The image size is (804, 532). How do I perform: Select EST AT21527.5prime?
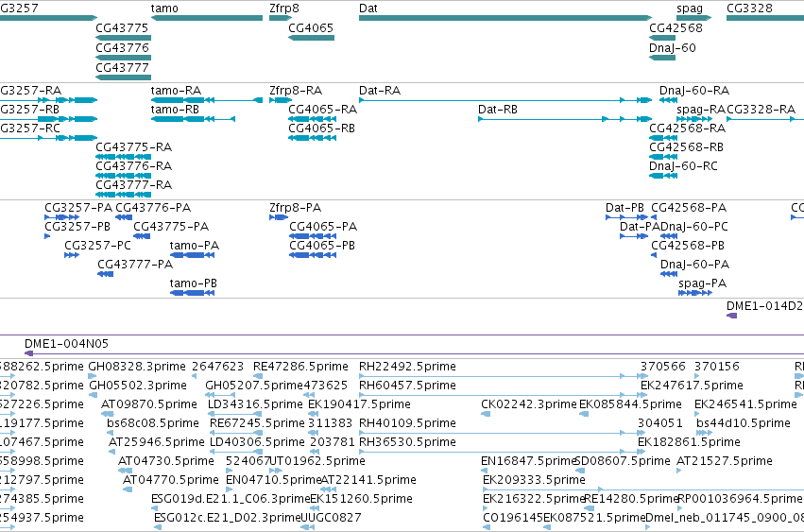[725, 461]
